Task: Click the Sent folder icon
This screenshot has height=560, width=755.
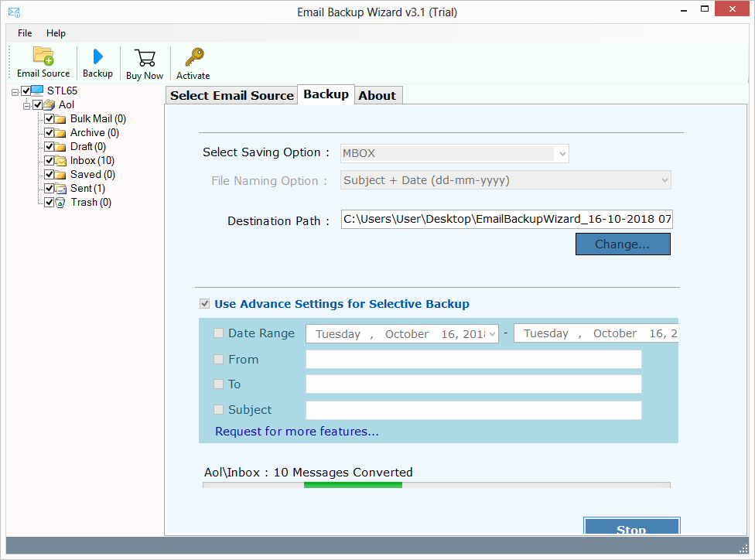Action: [x=60, y=189]
